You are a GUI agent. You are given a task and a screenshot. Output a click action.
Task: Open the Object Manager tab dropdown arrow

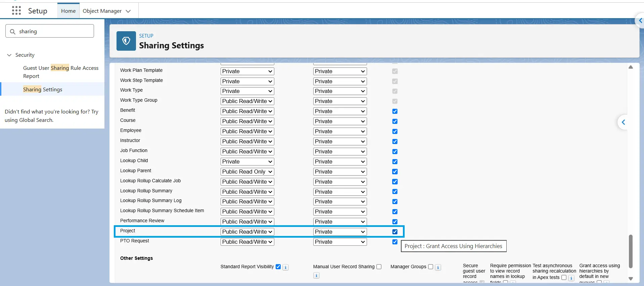128,11
